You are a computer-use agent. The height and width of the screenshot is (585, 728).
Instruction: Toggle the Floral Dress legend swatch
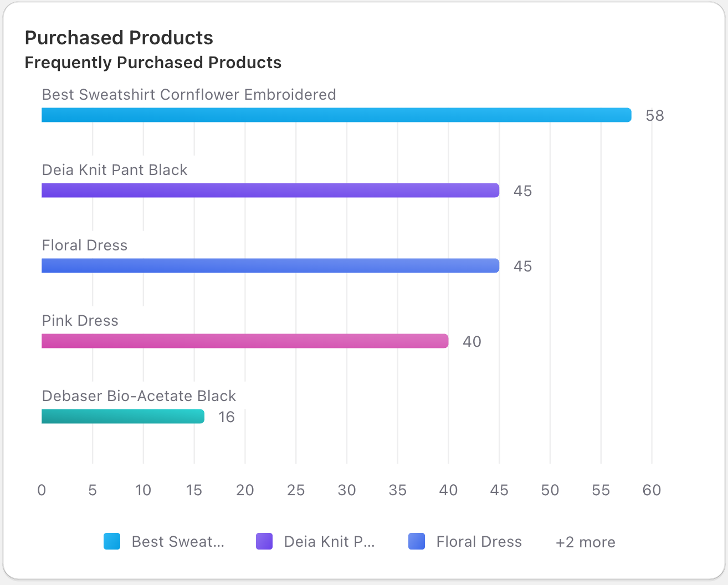[x=417, y=541]
